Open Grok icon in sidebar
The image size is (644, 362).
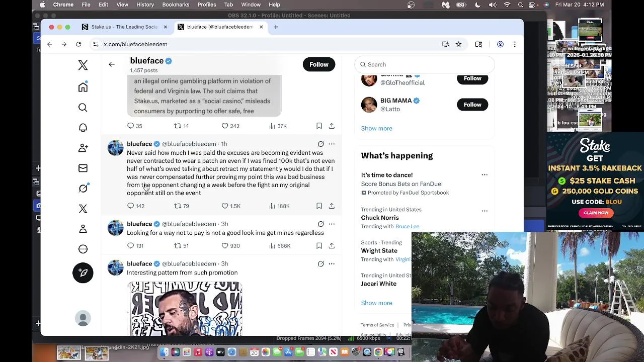83,188
